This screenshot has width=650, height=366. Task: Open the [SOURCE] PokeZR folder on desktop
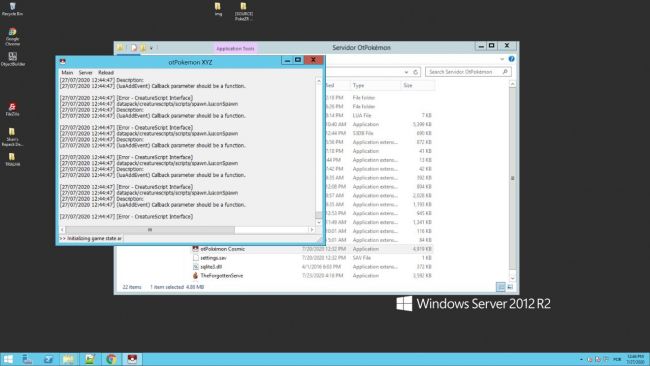pyautogui.click(x=243, y=11)
